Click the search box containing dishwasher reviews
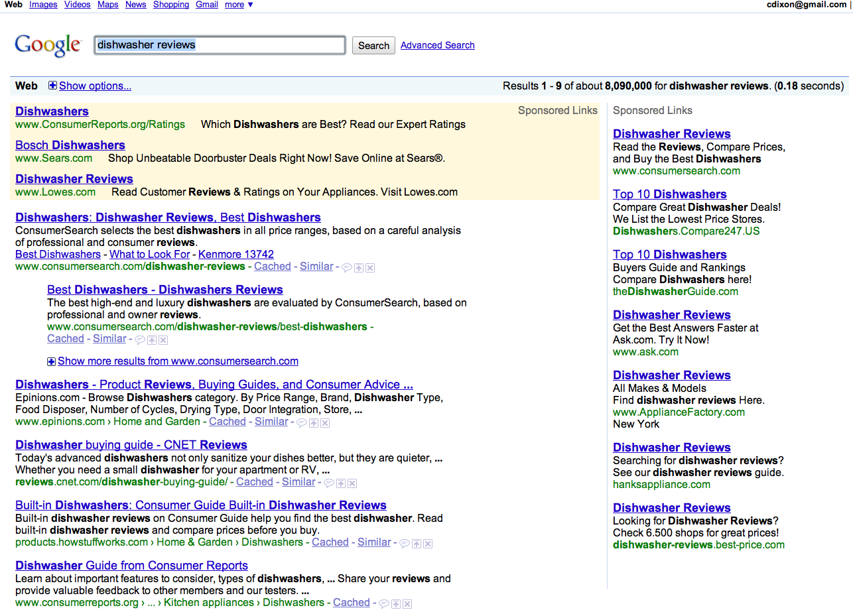853x616 pixels. [220, 45]
